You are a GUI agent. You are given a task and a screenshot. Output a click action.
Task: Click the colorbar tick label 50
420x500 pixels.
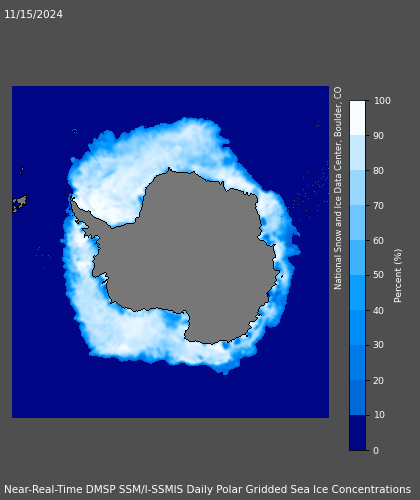379,275
